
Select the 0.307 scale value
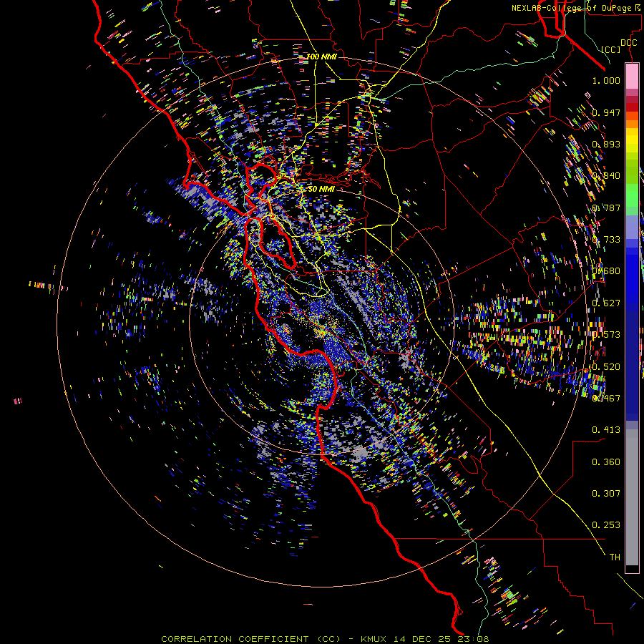click(606, 494)
